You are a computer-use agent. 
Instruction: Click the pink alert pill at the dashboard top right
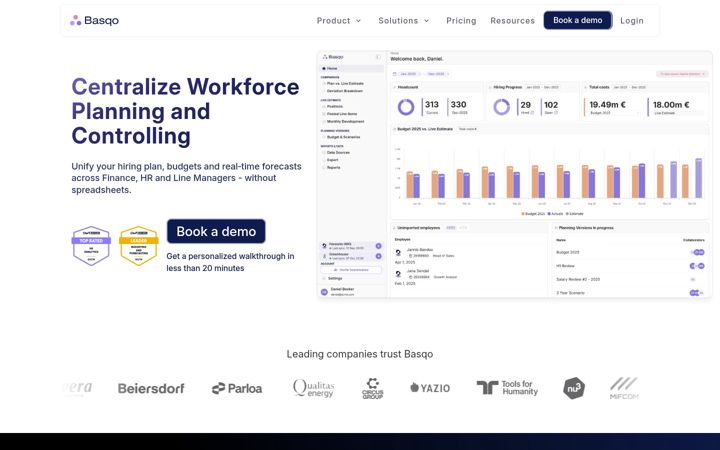[x=682, y=73]
